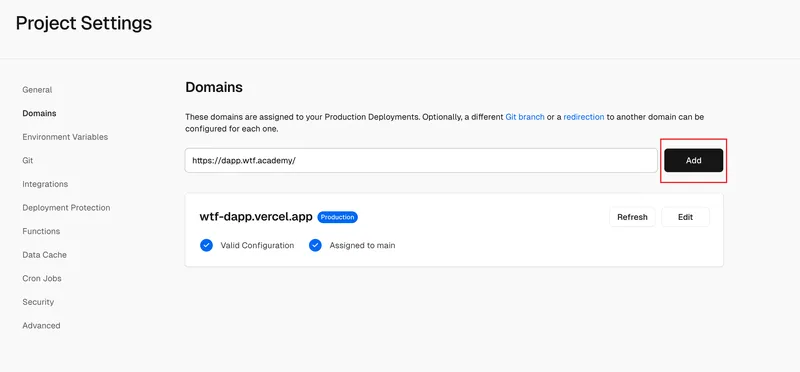Screen dimensions: 800x372
Task: Click Refresh for wtf-dapp.vercel.app
Action: pos(632,217)
